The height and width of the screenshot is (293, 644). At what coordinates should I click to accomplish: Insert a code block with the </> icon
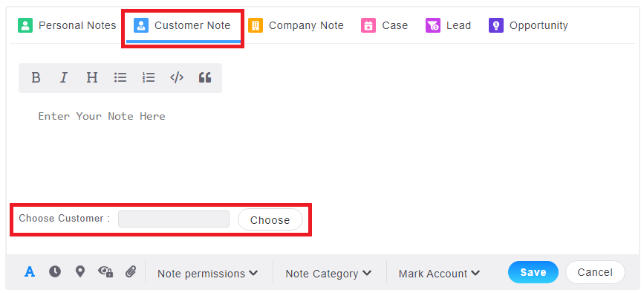(177, 77)
